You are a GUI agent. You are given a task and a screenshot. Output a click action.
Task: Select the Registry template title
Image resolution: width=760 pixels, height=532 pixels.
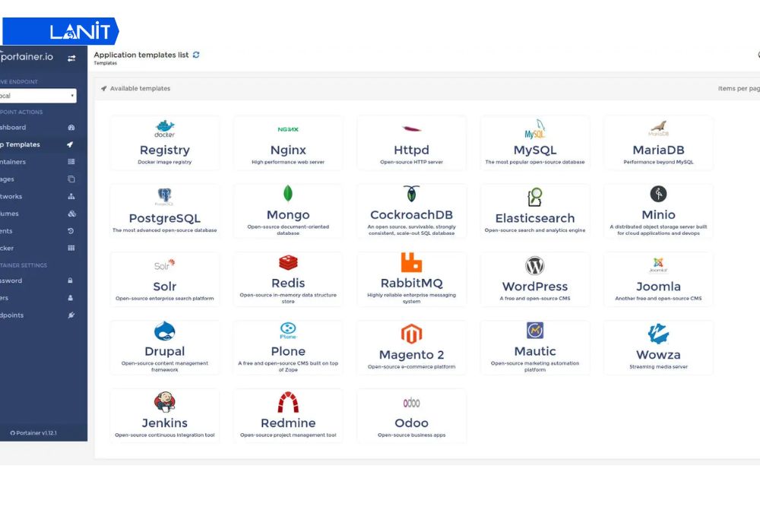tap(165, 150)
